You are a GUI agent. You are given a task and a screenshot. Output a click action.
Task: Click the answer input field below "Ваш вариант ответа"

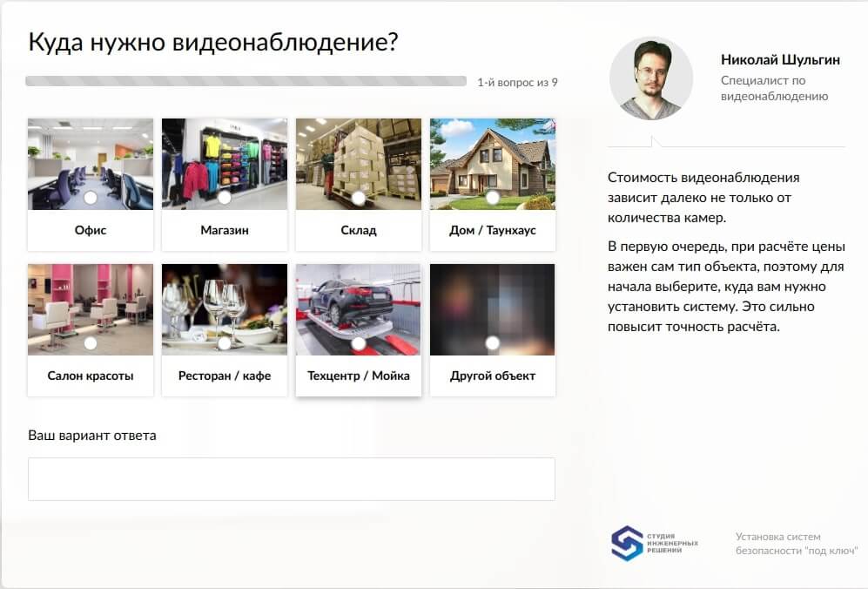click(291, 478)
